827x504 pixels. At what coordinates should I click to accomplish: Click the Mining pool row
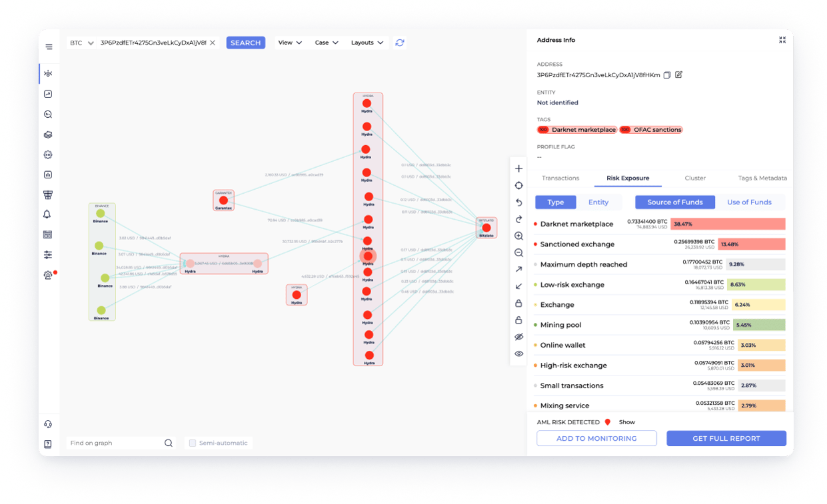click(x=659, y=325)
